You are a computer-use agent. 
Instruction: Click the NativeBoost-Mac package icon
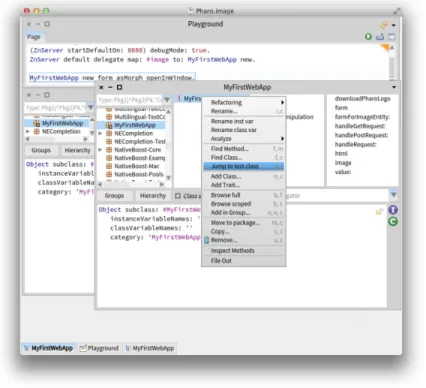[x=109, y=166]
